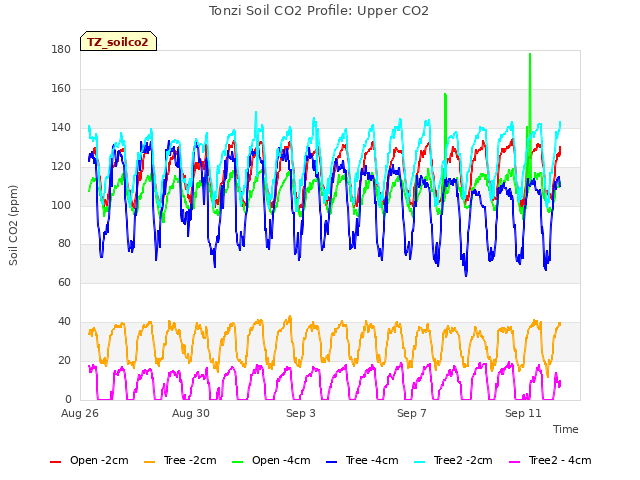Viewport: 640px width, 480px height.
Task: Click the Sep 7 x-axis tick label
Action: click(x=412, y=413)
